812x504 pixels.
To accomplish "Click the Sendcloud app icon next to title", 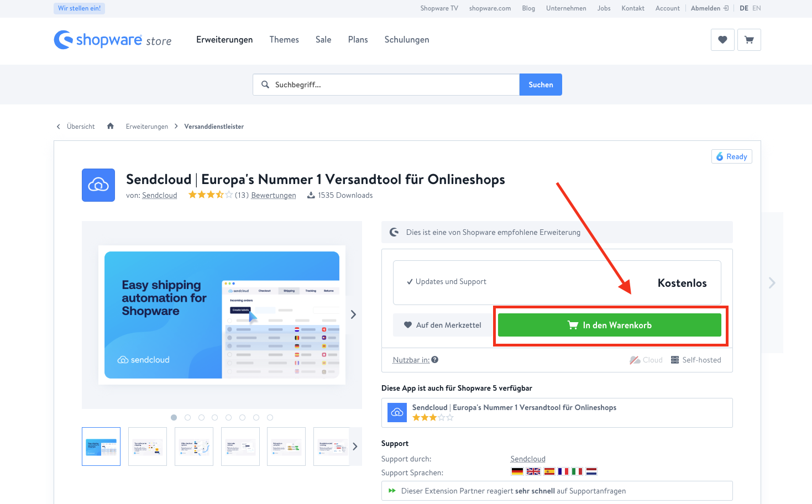I will 98,185.
